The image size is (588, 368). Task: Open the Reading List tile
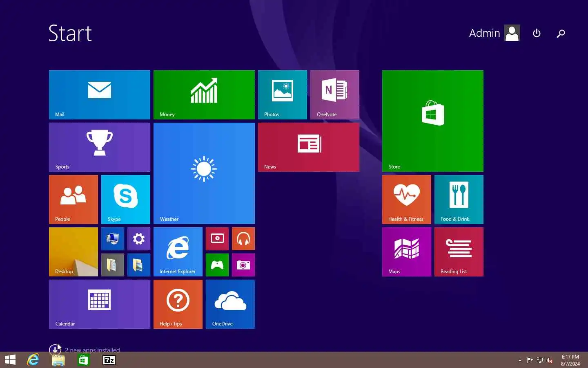tap(459, 252)
